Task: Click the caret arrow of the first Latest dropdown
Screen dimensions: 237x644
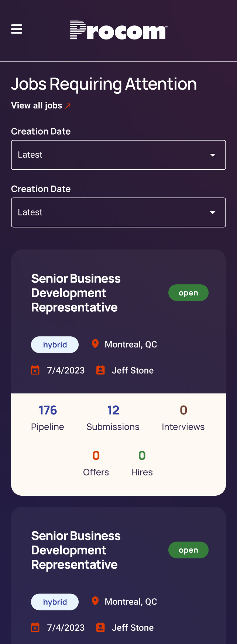Action: point(213,155)
